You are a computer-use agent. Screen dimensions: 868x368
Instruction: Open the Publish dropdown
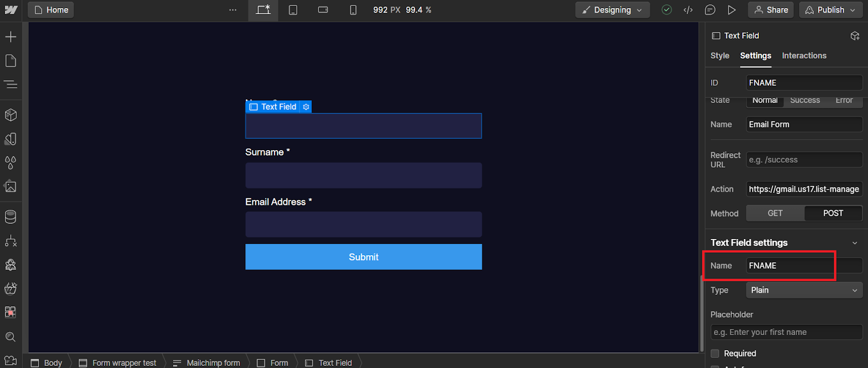tap(831, 10)
